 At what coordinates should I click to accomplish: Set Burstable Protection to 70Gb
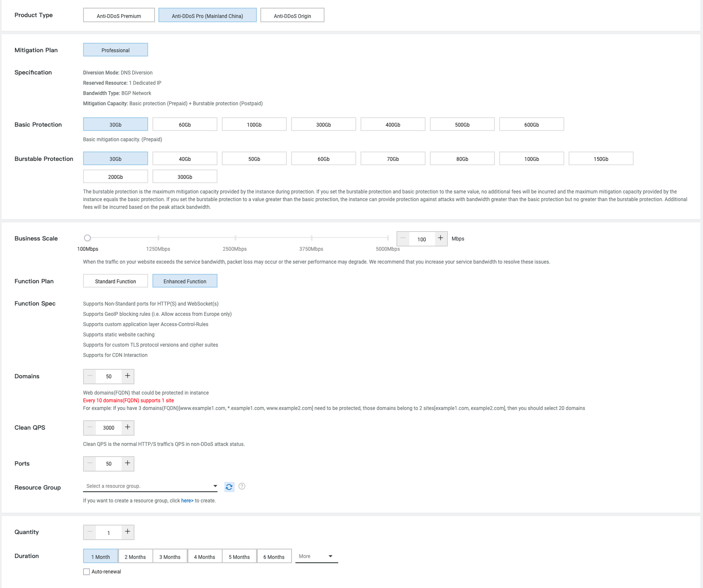point(393,158)
